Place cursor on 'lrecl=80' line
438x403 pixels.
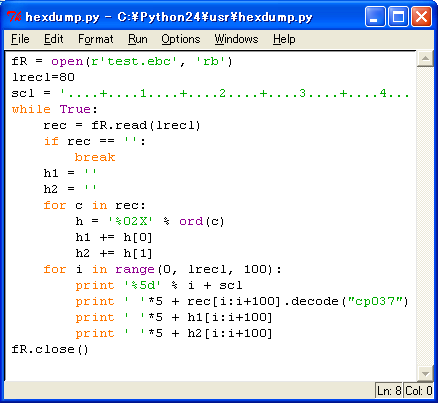click(43, 77)
